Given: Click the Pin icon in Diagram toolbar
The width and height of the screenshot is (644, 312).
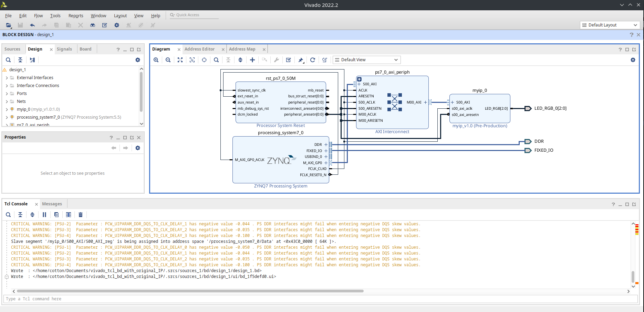Looking at the screenshot, I should (301, 60).
